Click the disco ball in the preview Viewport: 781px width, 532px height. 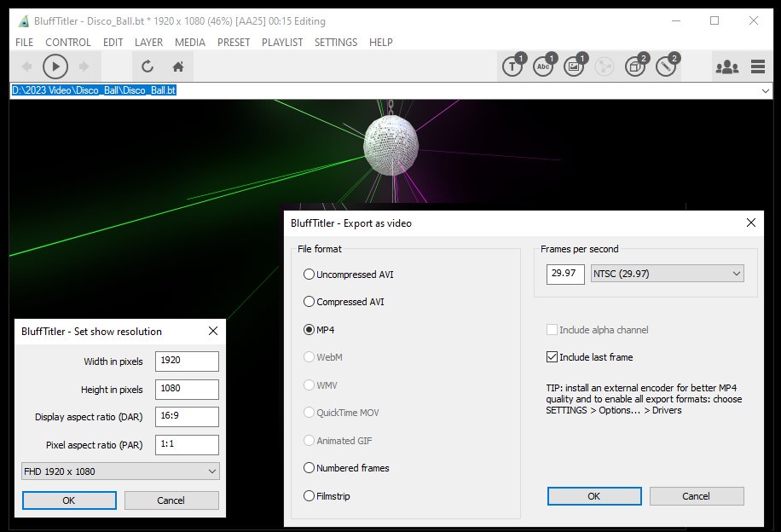(390, 146)
